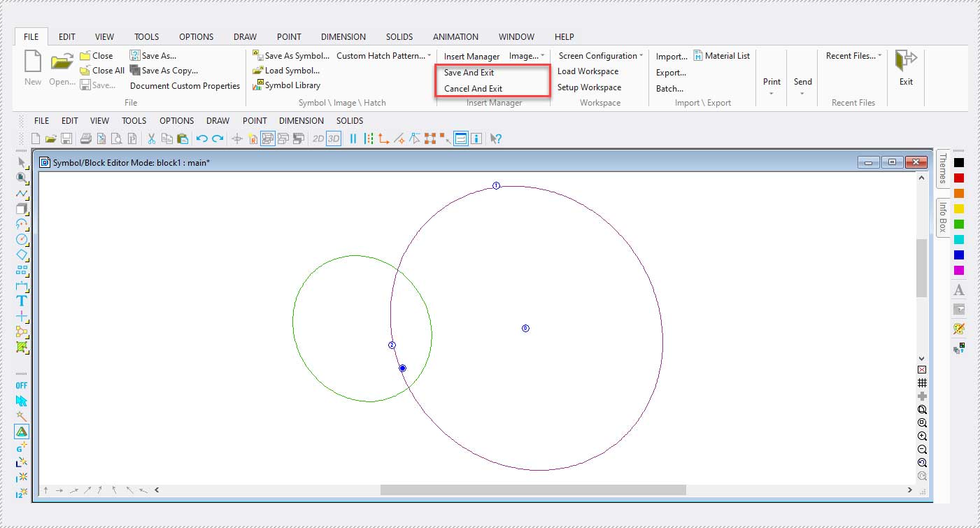
Task: Click the center point marker of the purple circle
Action: [x=525, y=328]
